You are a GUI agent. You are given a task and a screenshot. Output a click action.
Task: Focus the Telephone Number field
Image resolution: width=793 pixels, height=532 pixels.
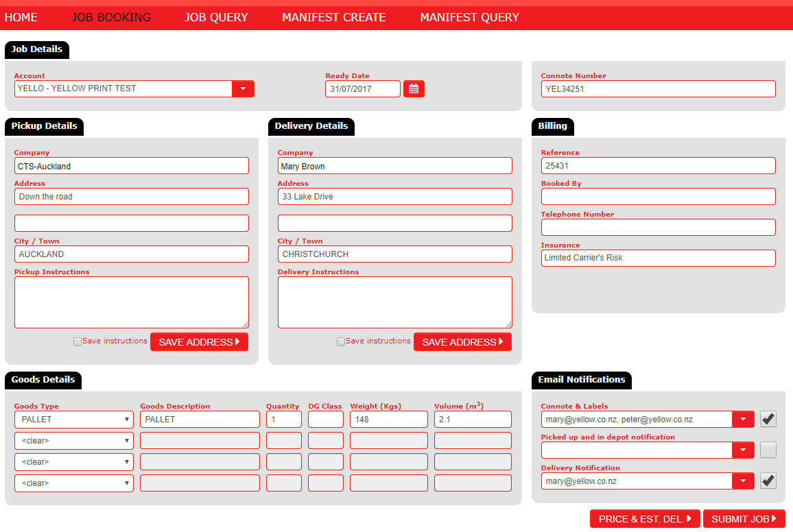click(658, 228)
